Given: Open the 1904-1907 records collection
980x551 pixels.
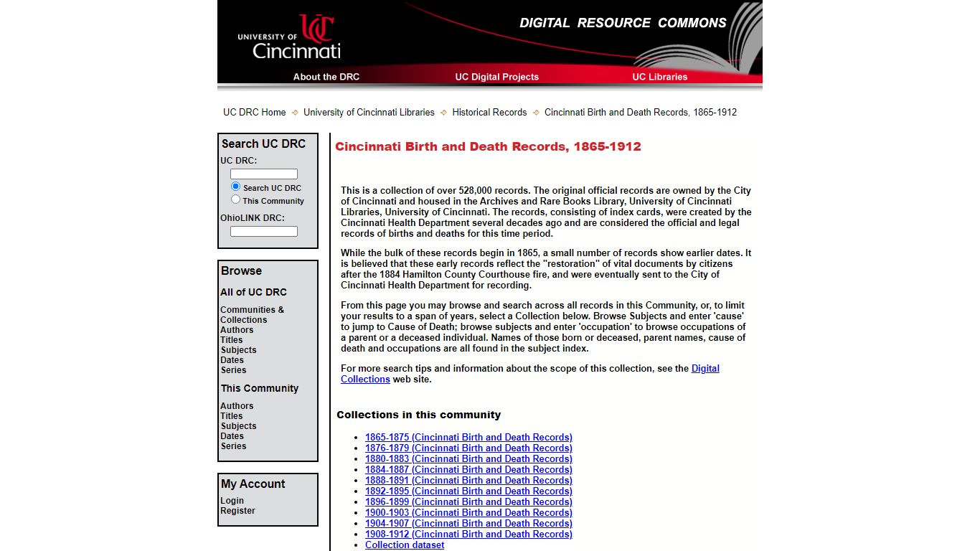Looking at the screenshot, I should pyautogui.click(x=468, y=523).
